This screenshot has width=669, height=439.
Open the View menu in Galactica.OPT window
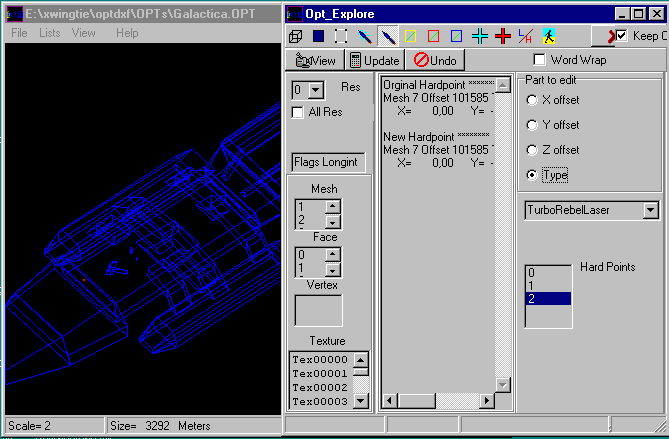(84, 33)
